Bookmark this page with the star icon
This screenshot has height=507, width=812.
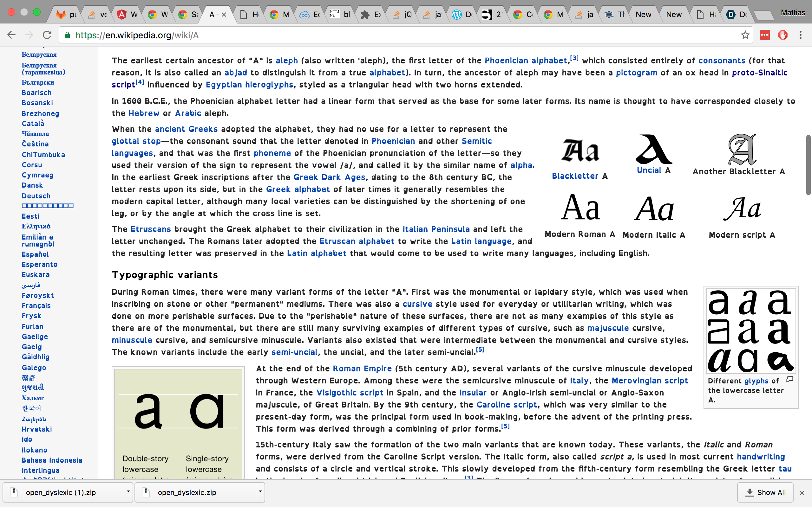pyautogui.click(x=745, y=35)
